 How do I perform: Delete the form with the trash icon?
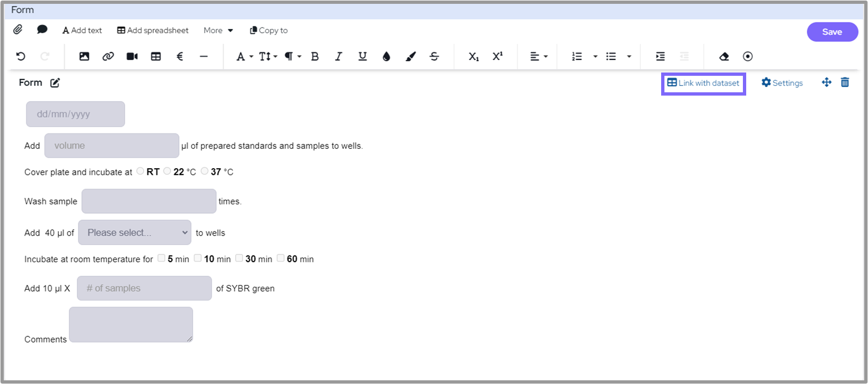[x=845, y=82]
